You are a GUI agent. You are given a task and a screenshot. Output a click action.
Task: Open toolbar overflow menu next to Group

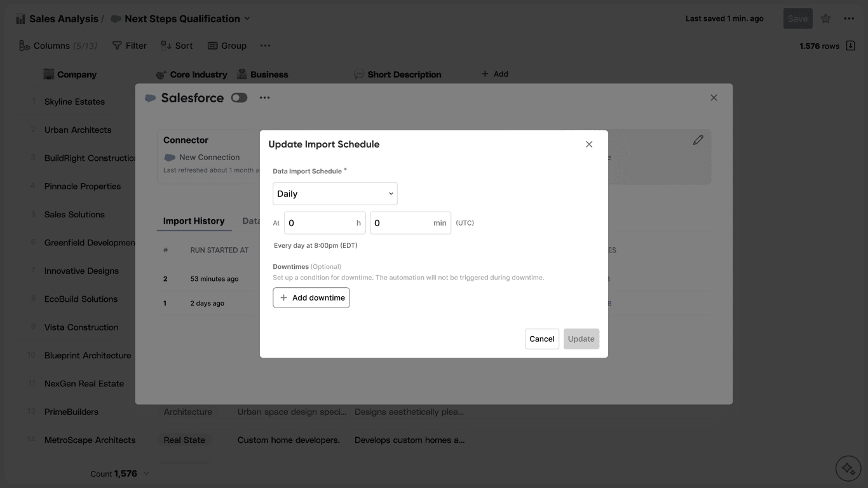point(265,46)
